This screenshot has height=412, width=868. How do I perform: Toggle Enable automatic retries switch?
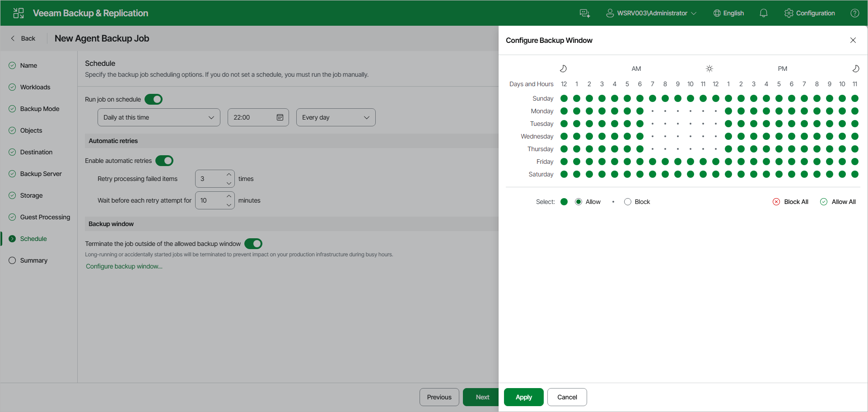[x=164, y=161]
